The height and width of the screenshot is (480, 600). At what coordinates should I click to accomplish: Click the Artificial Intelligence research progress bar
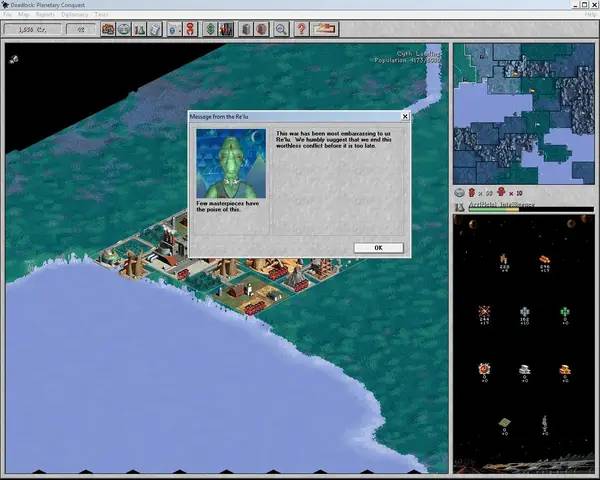click(x=530, y=209)
